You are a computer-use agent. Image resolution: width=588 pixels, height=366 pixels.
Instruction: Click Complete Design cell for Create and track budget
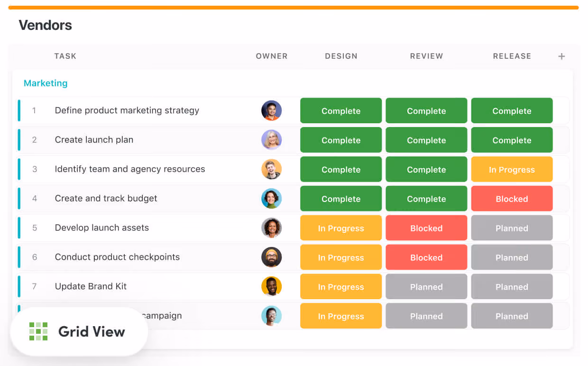(341, 199)
